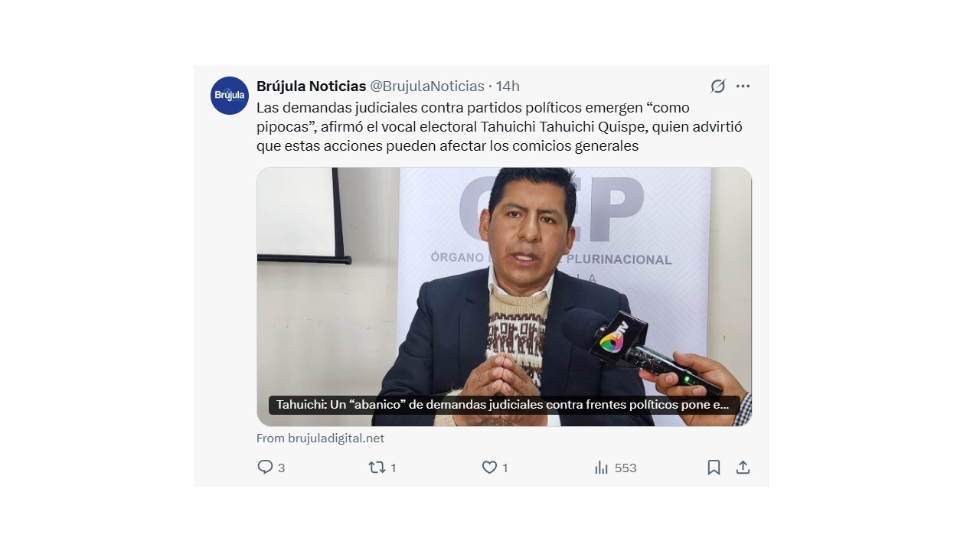Share the post via upload icon

[x=743, y=467]
